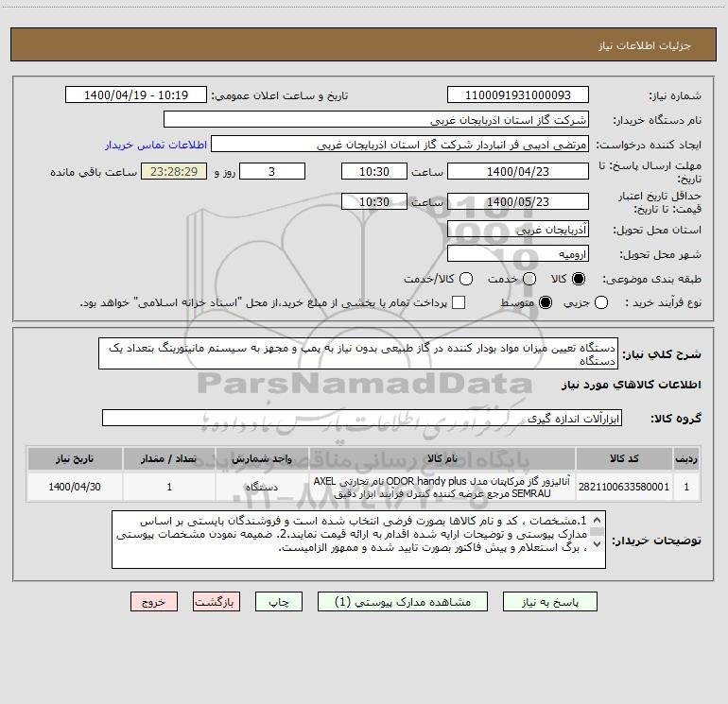Select the کالا/خدمت radio button

466,279
